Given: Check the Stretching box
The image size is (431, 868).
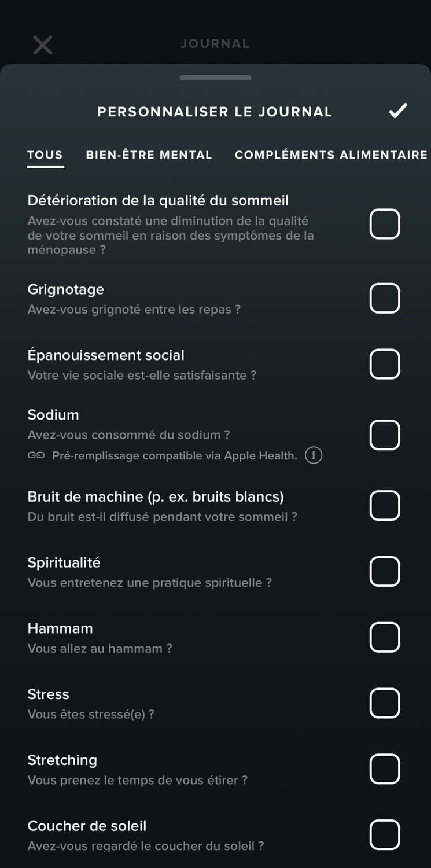Looking at the screenshot, I should [x=385, y=769].
